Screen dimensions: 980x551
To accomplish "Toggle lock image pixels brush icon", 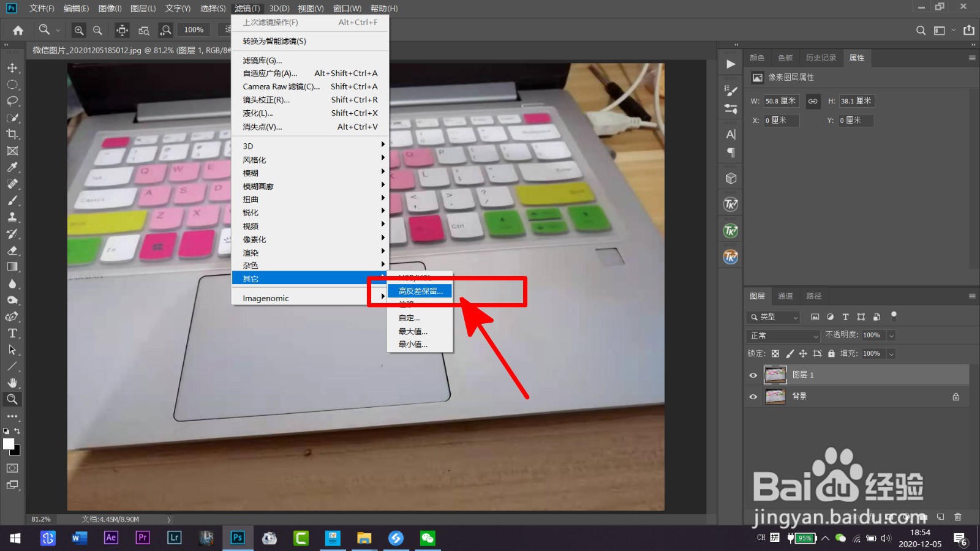I will point(790,354).
